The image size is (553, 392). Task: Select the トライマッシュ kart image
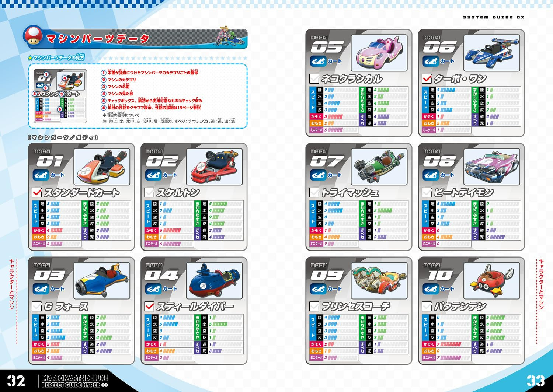point(379,167)
